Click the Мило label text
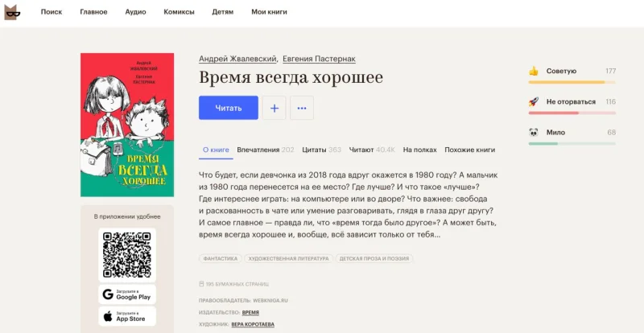Viewport: 644px width, 333px height. (x=555, y=132)
